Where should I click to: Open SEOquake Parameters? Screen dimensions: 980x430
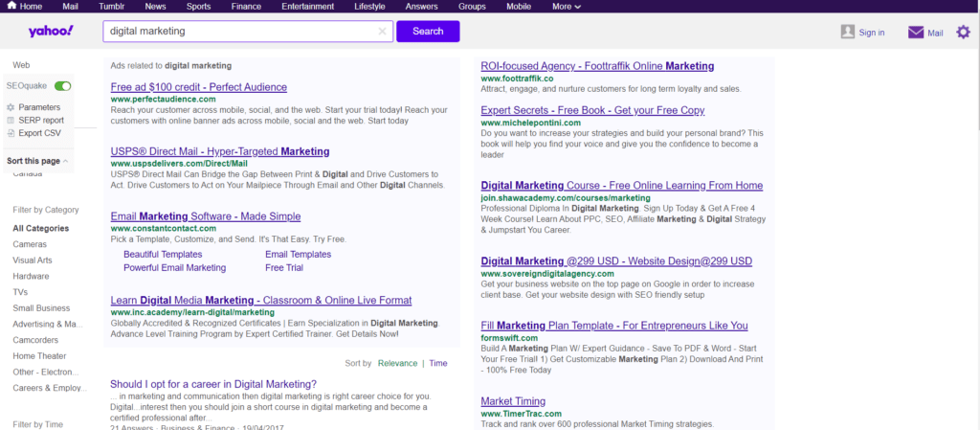click(x=38, y=107)
